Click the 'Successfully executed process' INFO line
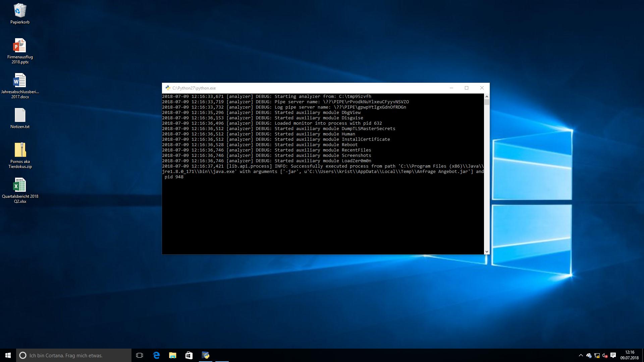Viewport: 644px width, 362px height. 323,172
